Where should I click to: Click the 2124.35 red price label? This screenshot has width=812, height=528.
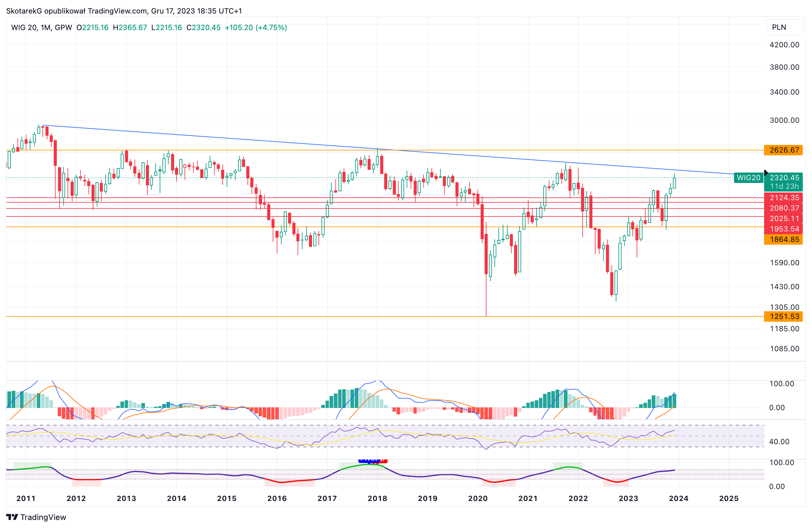pyautogui.click(x=783, y=197)
